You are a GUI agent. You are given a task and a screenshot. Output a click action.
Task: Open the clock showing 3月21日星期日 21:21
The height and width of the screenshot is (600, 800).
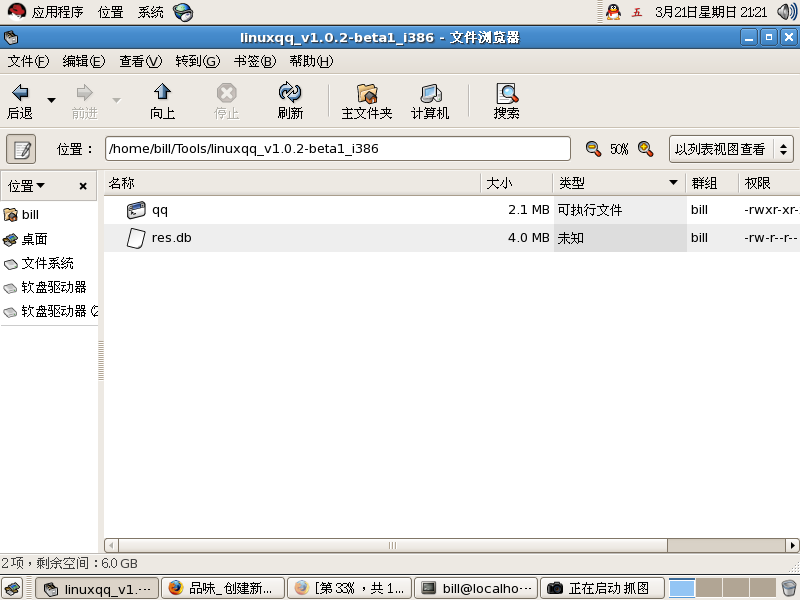click(x=711, y=12)
